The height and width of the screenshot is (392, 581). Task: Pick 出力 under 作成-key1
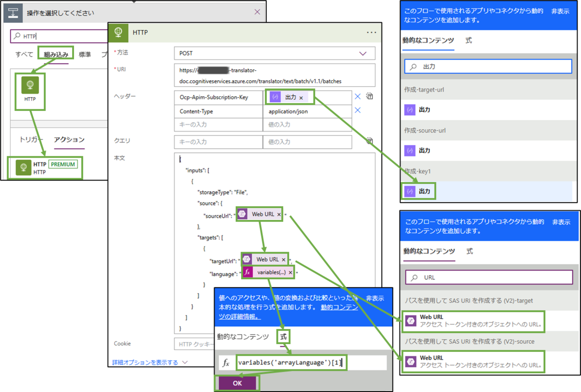coord(486,192)
